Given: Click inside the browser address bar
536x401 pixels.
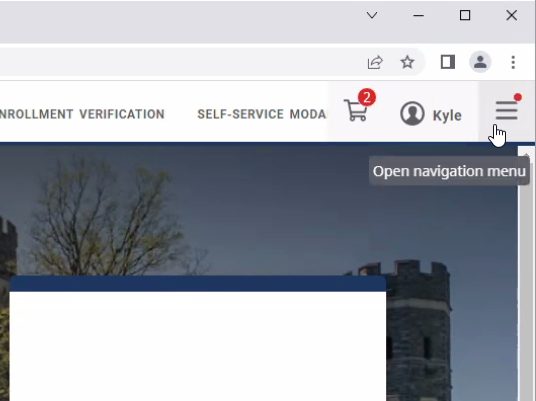Looking at the screenshot, I should coord(178,62).
